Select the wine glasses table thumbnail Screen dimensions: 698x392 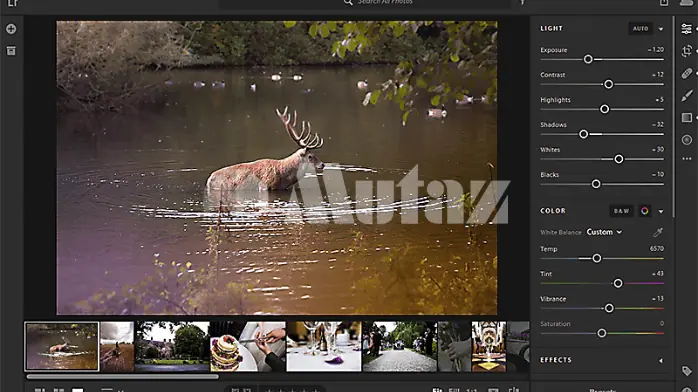pyautogui.click(x=324, y=347)
